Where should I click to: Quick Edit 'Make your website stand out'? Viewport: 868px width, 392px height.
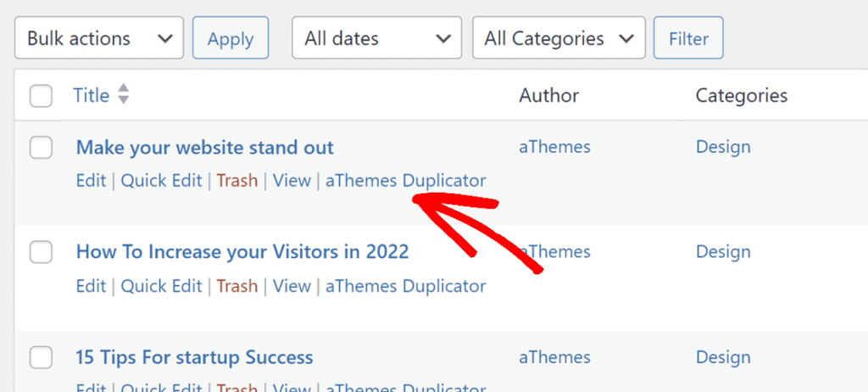click(161, 181)
